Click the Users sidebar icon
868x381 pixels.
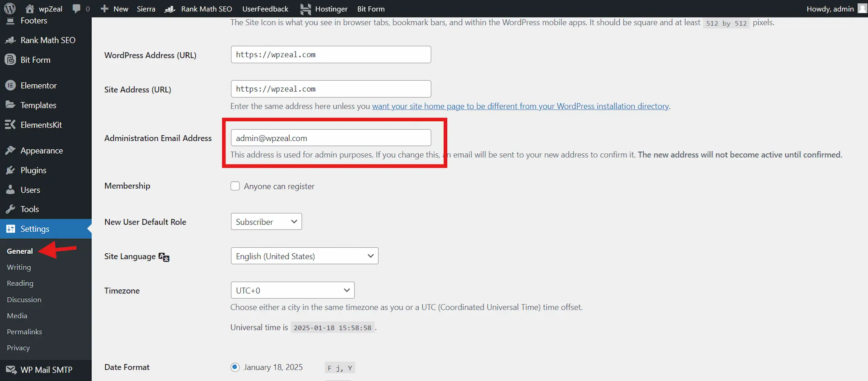10,190
